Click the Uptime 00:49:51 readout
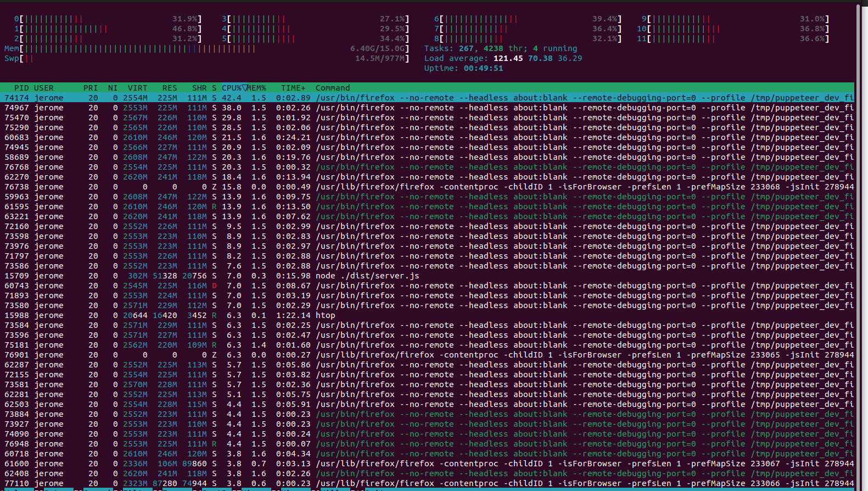The height and width of the screenshot is (491, 868). pos(463,68)
